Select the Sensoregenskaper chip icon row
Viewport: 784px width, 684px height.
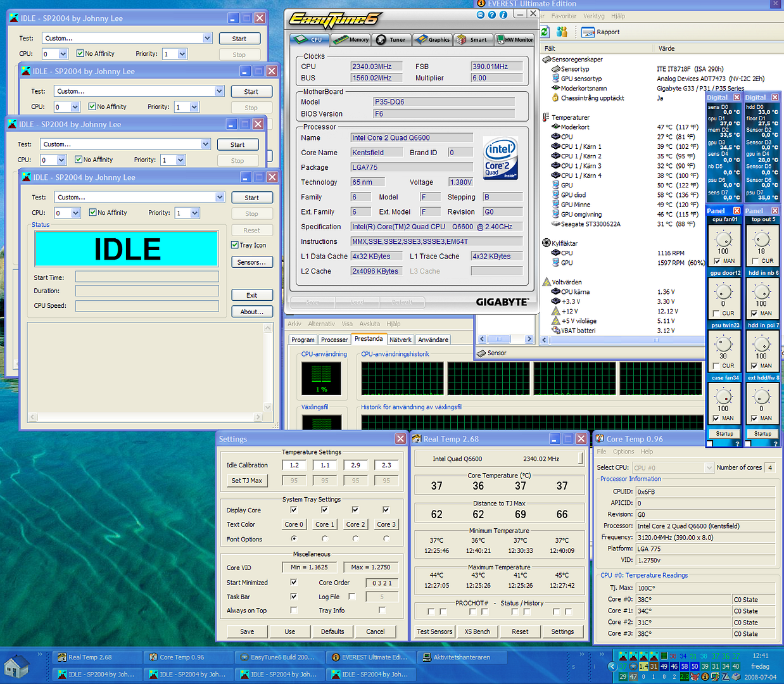[x=572, y=60]
